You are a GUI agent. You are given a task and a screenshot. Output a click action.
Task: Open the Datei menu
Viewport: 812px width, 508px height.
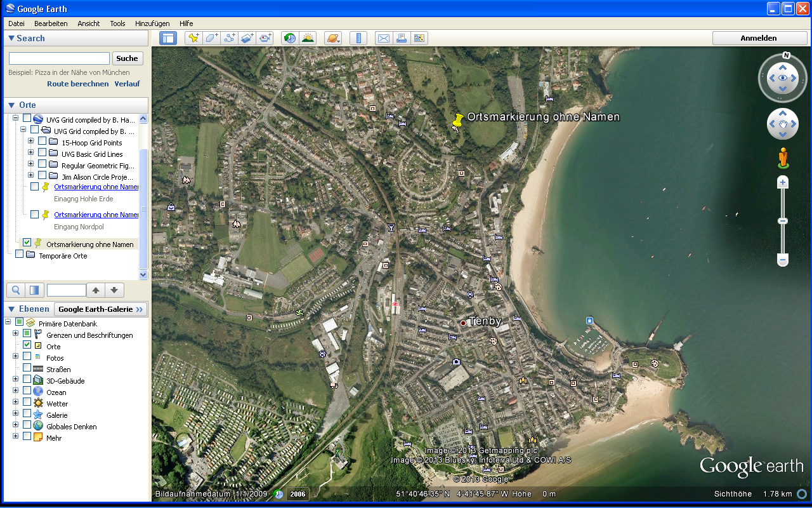pyautogui.click(x=16, y=23)
